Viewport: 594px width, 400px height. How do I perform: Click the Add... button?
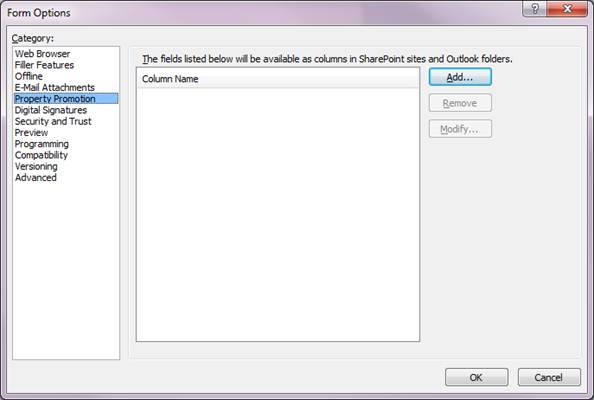(x=460, y=77)
